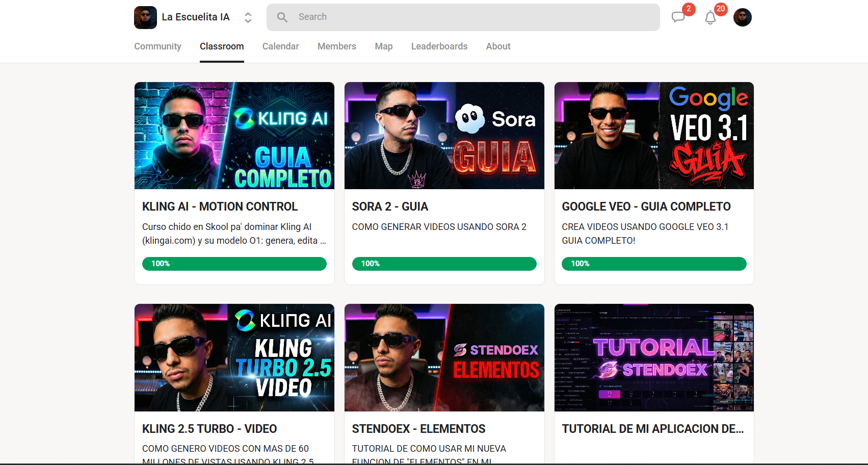Expand the group switcher chevrons
Screen dimensions: 868x465
248,17
